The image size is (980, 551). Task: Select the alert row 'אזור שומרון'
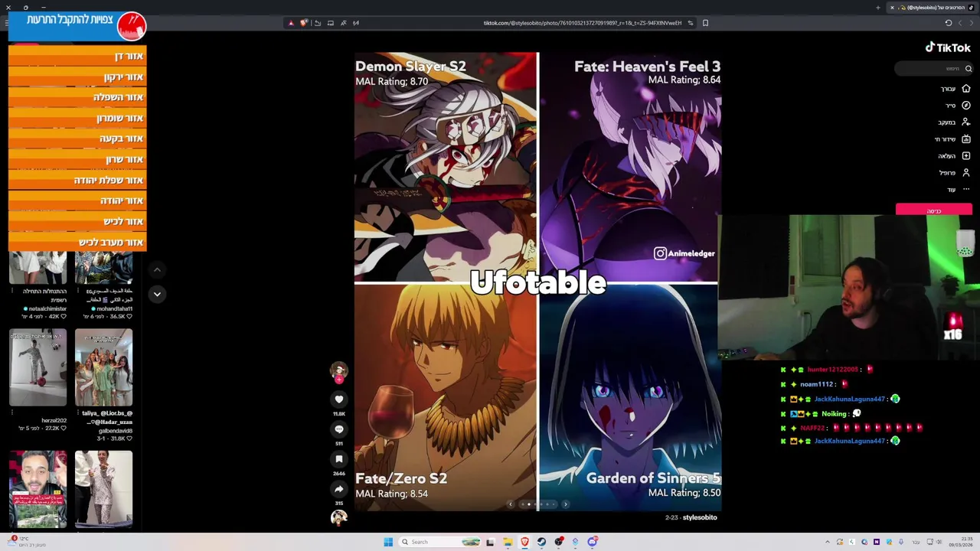[77, 118]
